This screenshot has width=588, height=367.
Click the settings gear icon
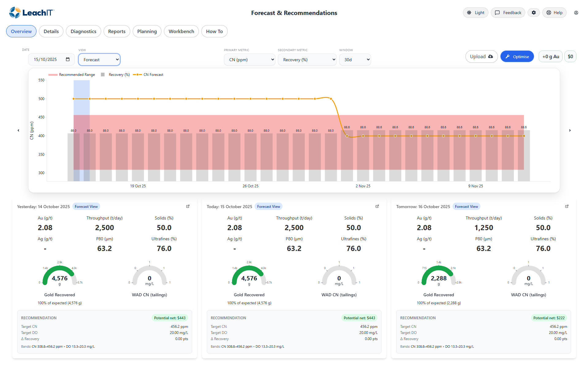coord(533,13)
